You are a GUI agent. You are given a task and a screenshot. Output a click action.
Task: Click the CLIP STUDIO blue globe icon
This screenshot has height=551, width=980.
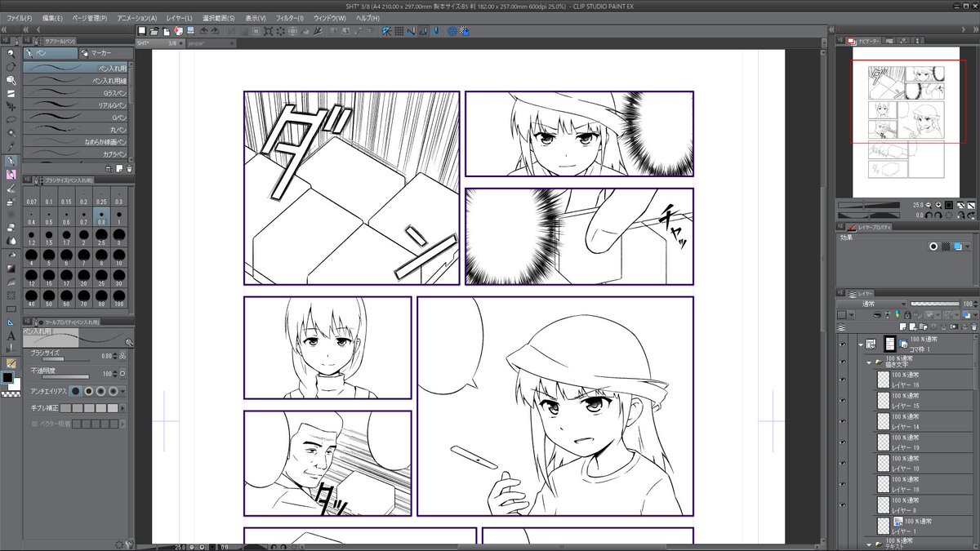tap(452, 31)
